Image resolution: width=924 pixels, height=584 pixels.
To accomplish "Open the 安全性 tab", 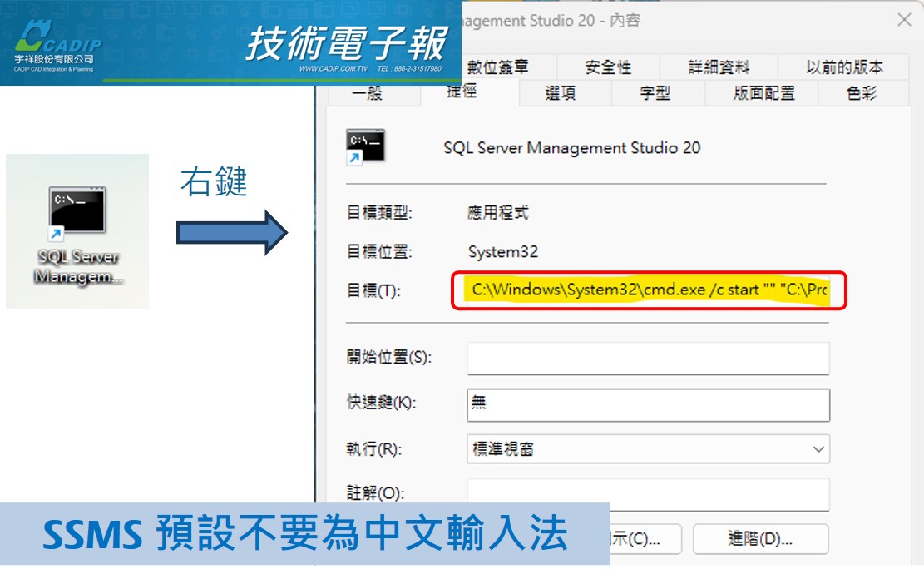I will 608,67.
